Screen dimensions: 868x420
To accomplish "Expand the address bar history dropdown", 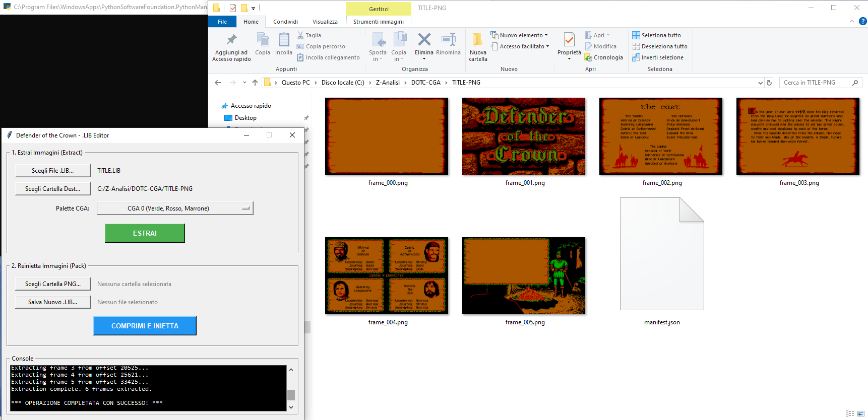I will (x=761, y=83).
